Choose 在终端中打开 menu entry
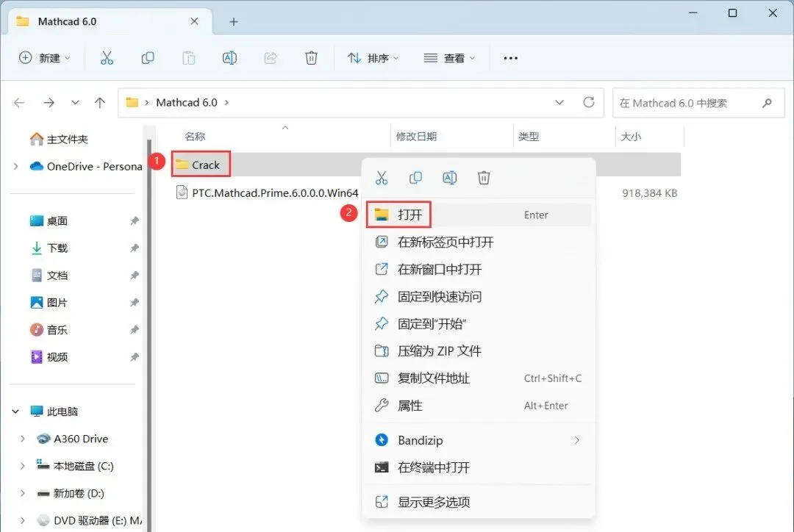Image resolution: width=794 pixels, height=532 pixels. [x=479, y=468]
